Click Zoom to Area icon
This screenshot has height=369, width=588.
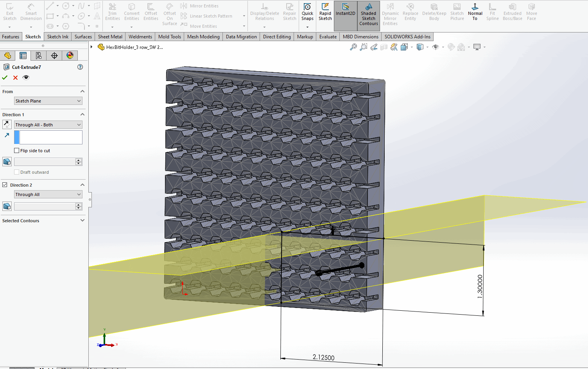[364, 47]
